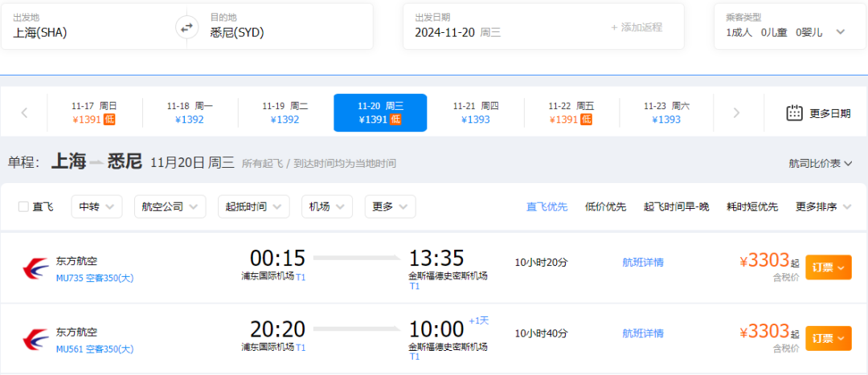Select the 11-18 周一 date tab

190,112
